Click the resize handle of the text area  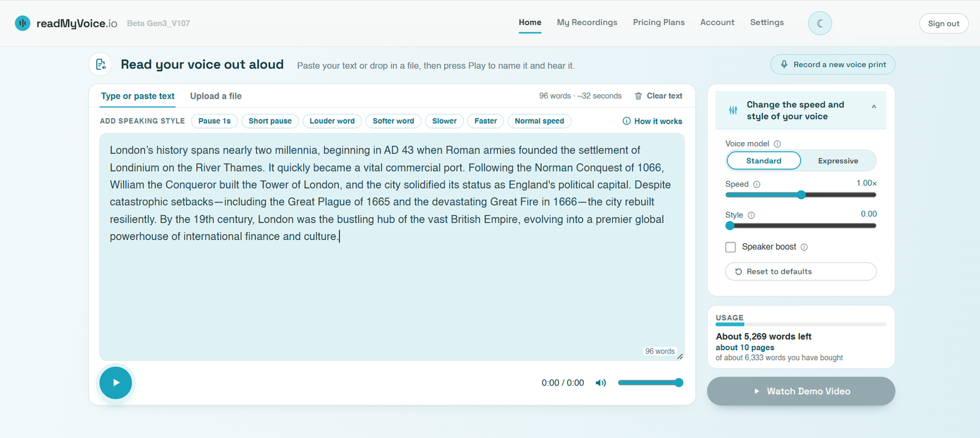680,357
